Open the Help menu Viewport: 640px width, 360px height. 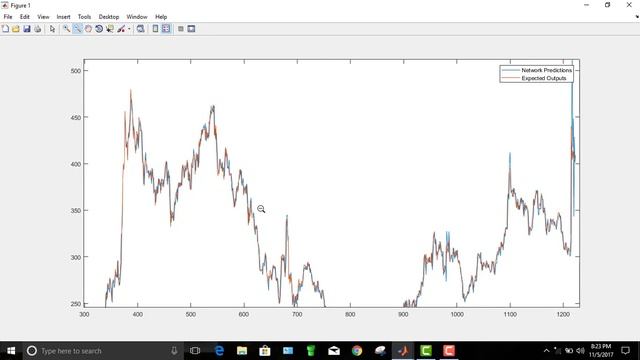[161, 17]
